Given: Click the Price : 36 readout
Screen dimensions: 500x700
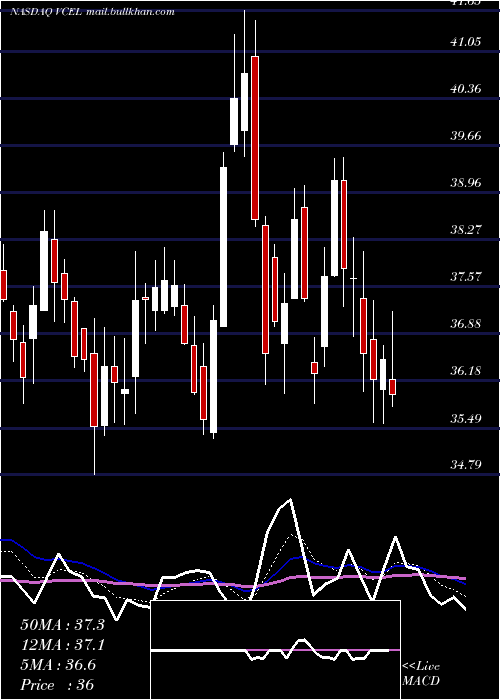Looking at the screenshot, I should [57, 684].
